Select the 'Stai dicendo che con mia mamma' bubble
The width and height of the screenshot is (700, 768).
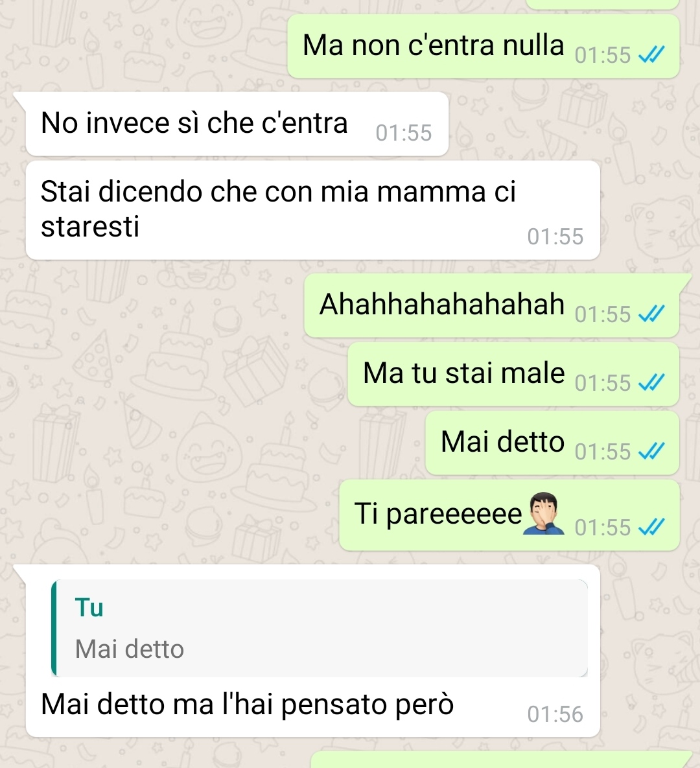tap(312, 210)
